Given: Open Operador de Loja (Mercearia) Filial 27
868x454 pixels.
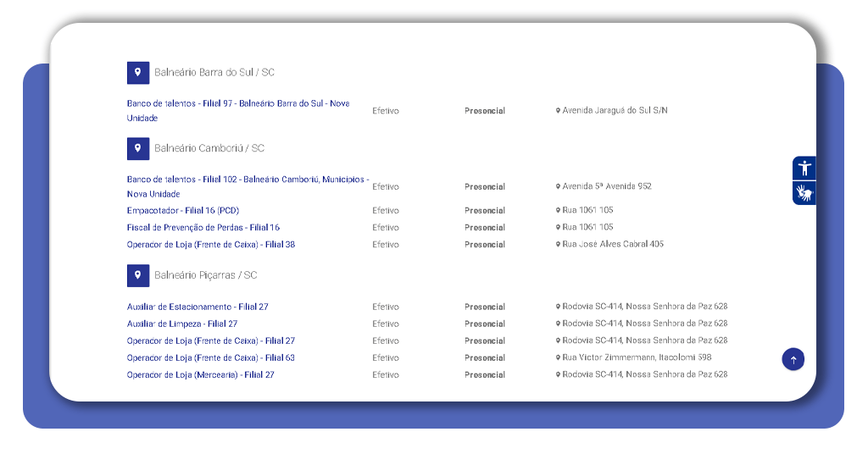Looking at the screenshot, I should pos(200,374).
